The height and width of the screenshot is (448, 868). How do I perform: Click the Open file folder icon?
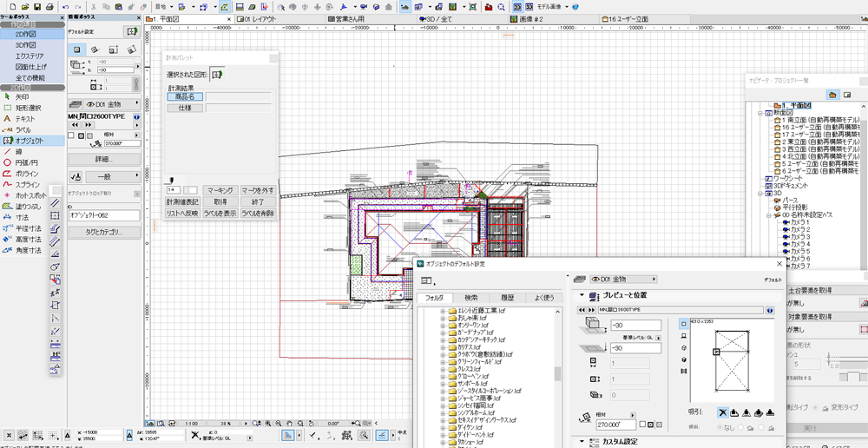(25, 8)
